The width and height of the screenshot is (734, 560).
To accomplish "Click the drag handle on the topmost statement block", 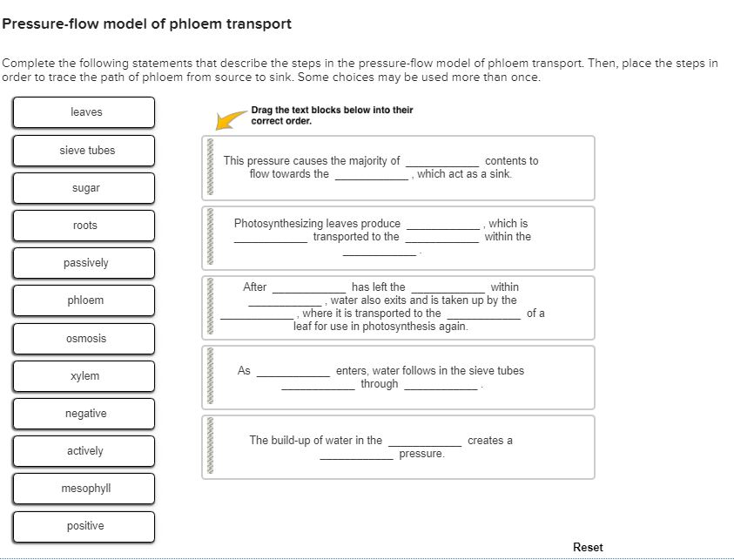I will click(209, 167).
